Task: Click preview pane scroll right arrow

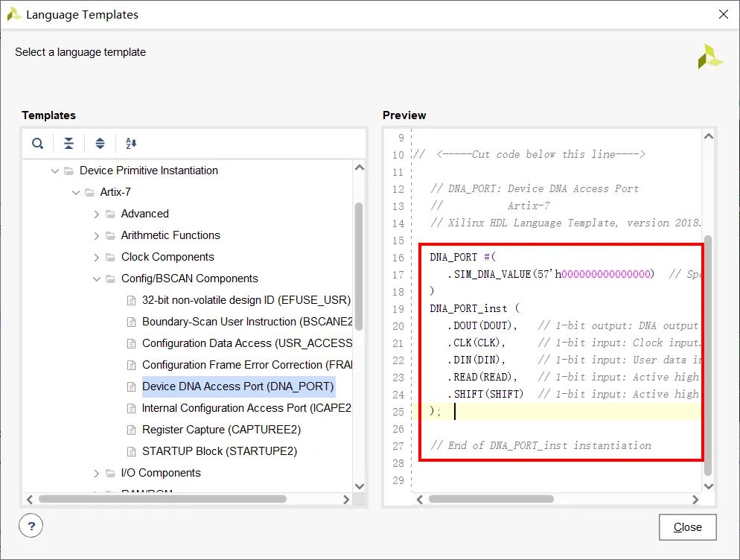Action: (695, 500)
